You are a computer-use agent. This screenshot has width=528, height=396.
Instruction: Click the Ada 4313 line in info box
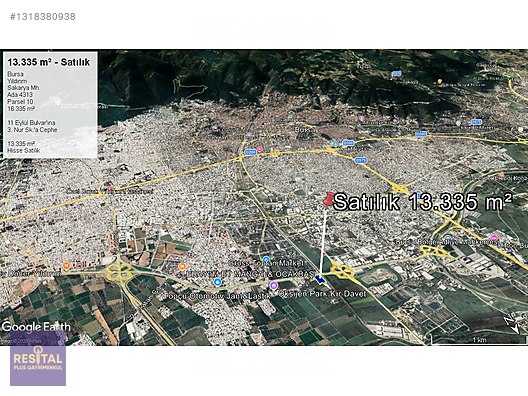[x=20, y=95]
